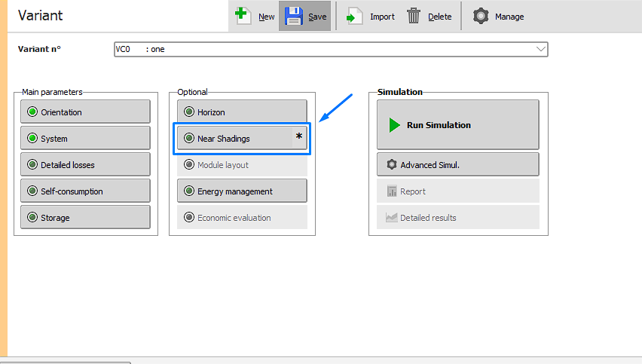Select the Near Shadings button
The width and height of the screenshot is (642, 364).
coord(234,139)
